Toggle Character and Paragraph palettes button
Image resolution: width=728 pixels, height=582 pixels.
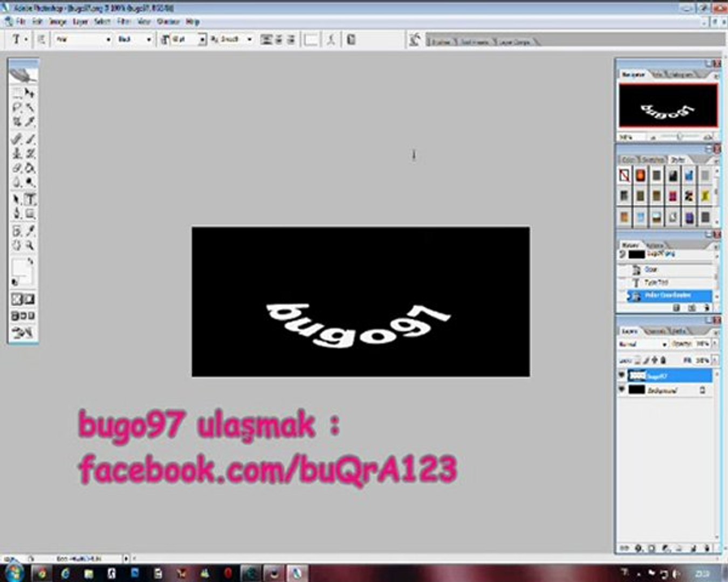click(x=351, y=39)
